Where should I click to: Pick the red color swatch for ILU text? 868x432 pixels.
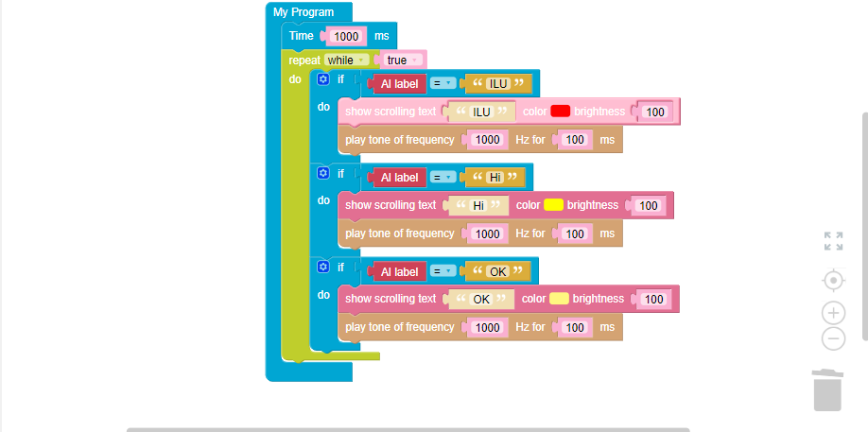point(560,112)
